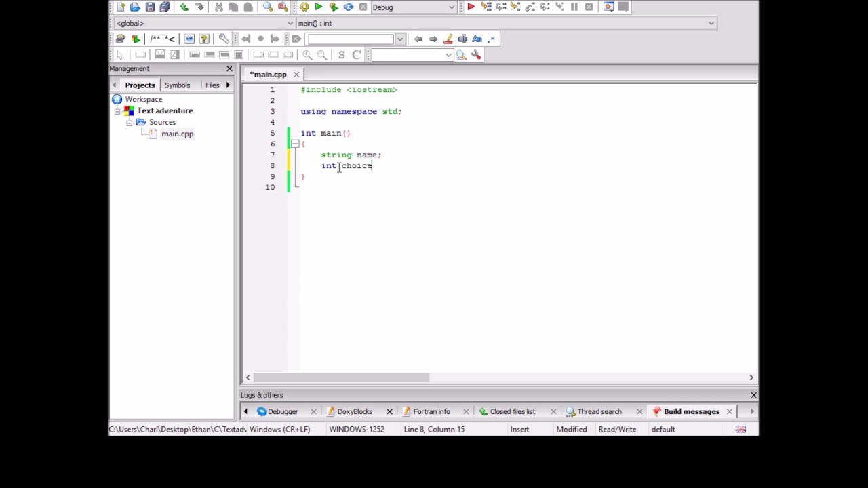This screenshot has height=488, width=868.
Task: Zoom in on the diagram
Action: 307,55
